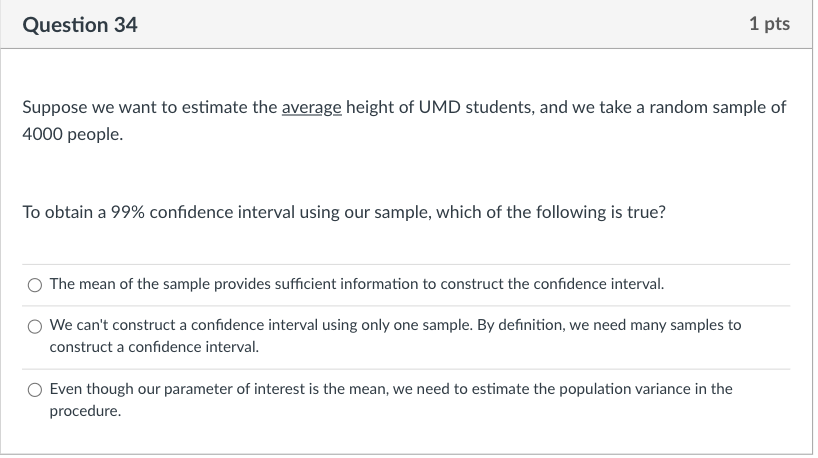The image size is (818, 458).
Task: Mark the radio button for "Even though our parameter" answer
Action: (35, 390)
